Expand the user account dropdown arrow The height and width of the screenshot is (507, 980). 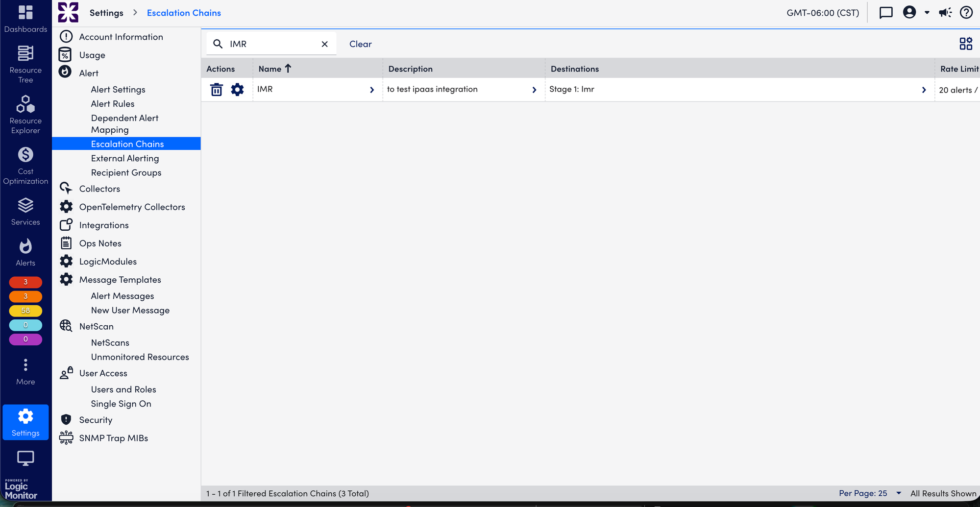click(927, 13)
